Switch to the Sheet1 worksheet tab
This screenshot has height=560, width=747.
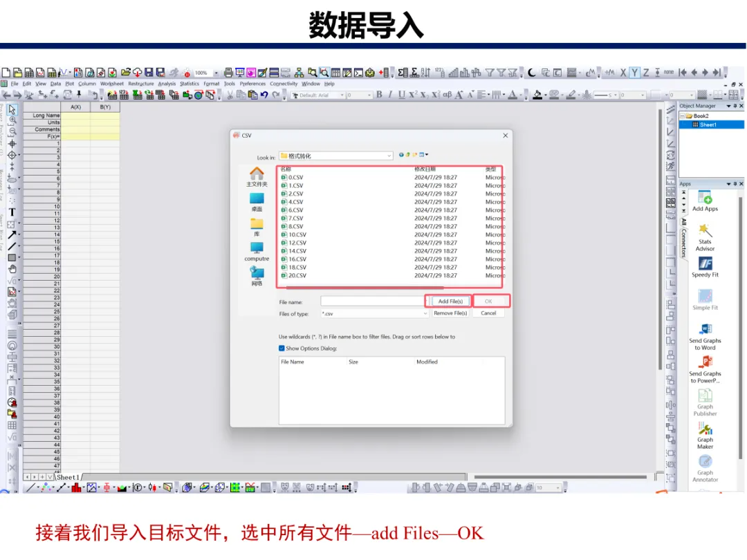point(68,477)
